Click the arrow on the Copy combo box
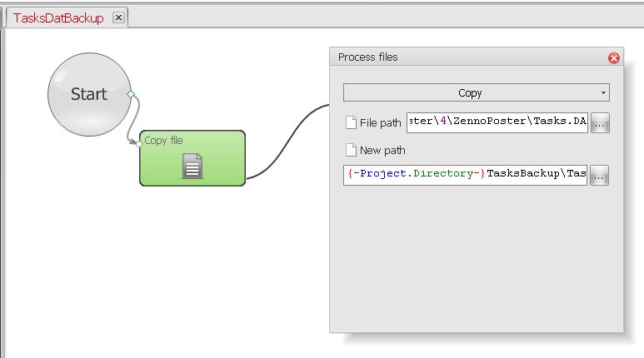 pos(603,92)
